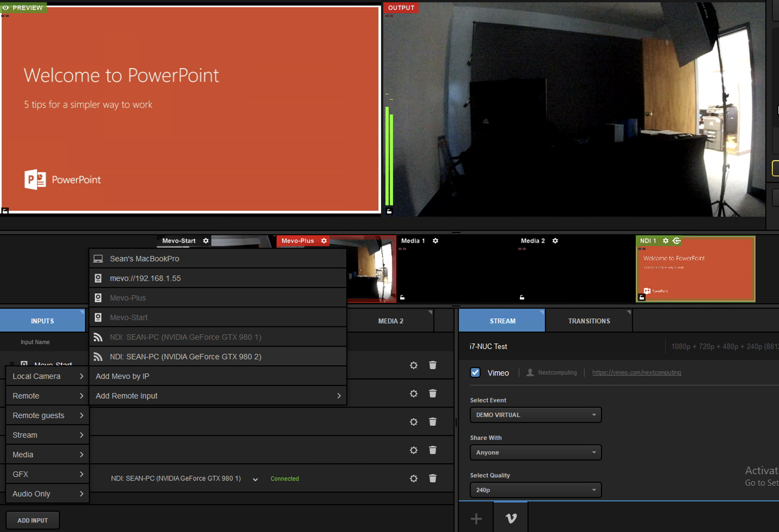
Task: Select NDI: SEAN-PC GTX 980 2 entry
Action: pyautogui.click(x=218, y=356)
